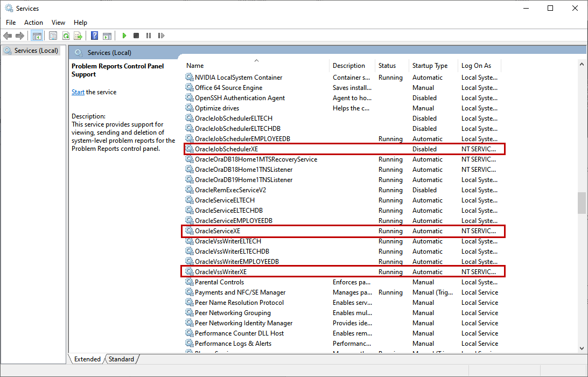Click the Back arrow toolbar icon
The image size is (588, 377).
click(x=8, y=36)
